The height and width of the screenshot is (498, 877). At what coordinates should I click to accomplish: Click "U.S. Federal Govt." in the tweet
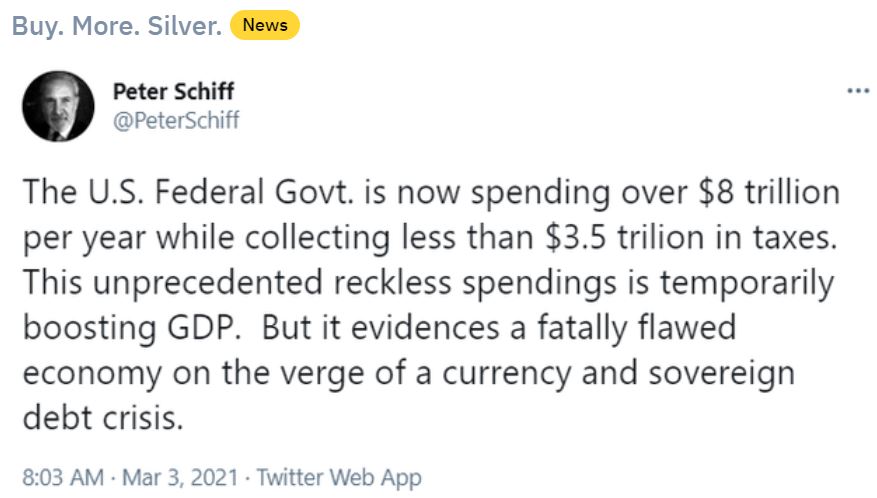pos(221,192)
